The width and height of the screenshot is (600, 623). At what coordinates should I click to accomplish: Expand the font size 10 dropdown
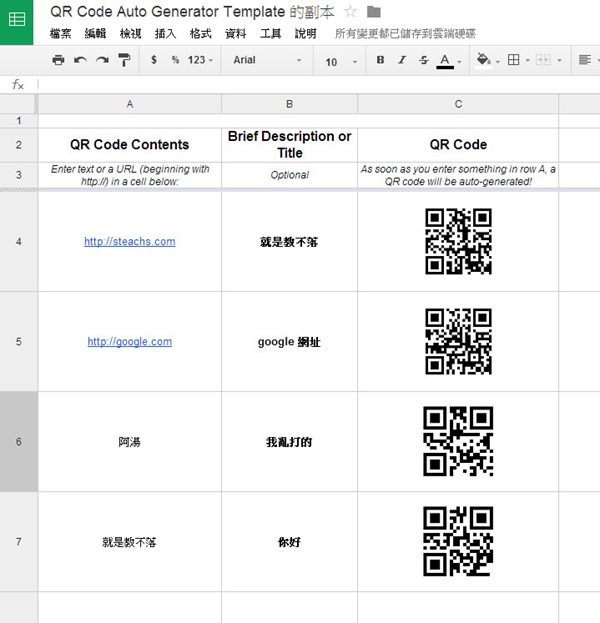coord(340,61)
